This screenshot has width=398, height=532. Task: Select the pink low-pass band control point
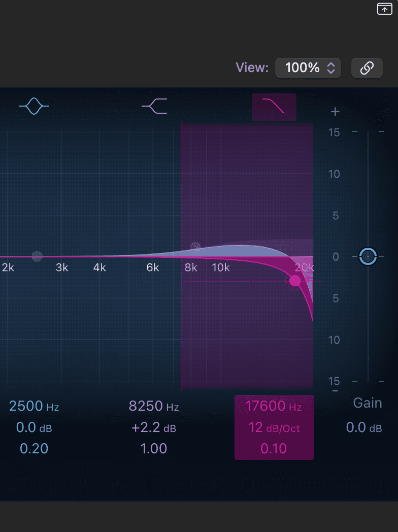[x=295, y=281]
